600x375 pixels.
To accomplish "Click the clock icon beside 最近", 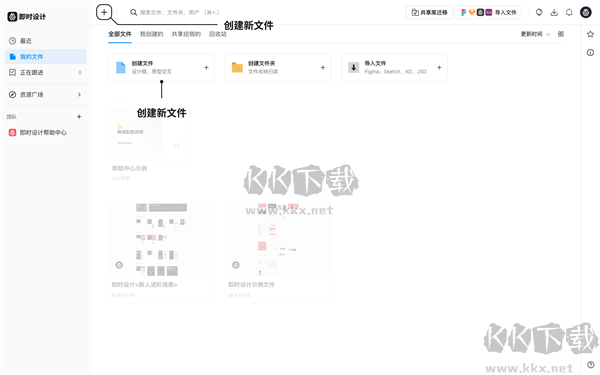I will coord(13,41).
